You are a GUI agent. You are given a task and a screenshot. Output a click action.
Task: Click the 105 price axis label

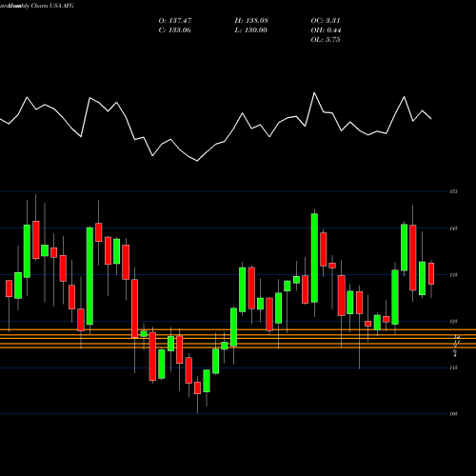453,414
